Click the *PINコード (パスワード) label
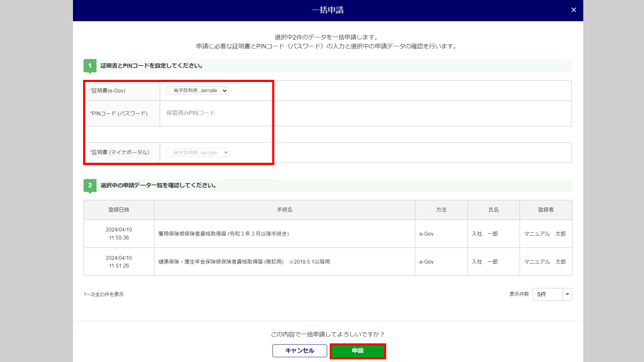 pyautogui.click(x=118, y=113)
